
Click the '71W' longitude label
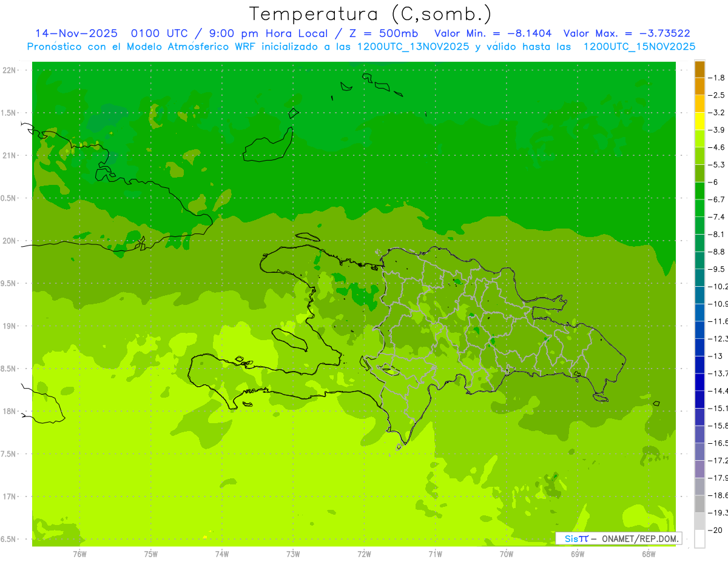point(435,554)
